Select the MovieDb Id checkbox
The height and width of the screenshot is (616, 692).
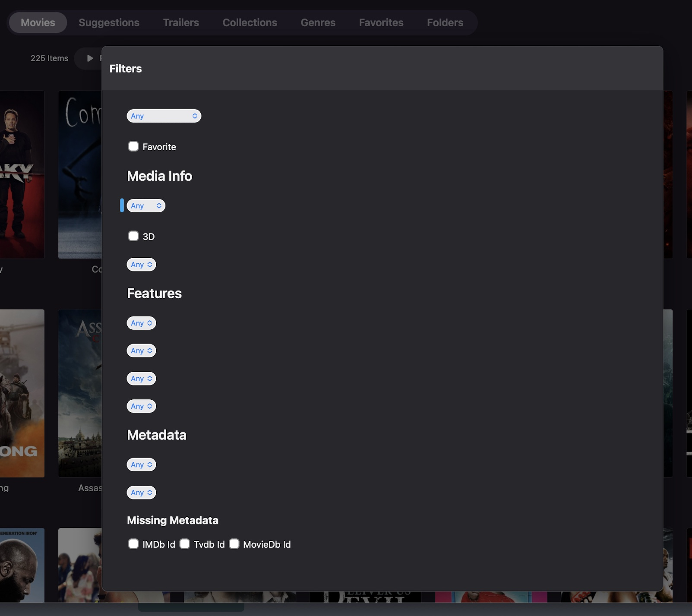pos(234,544)
